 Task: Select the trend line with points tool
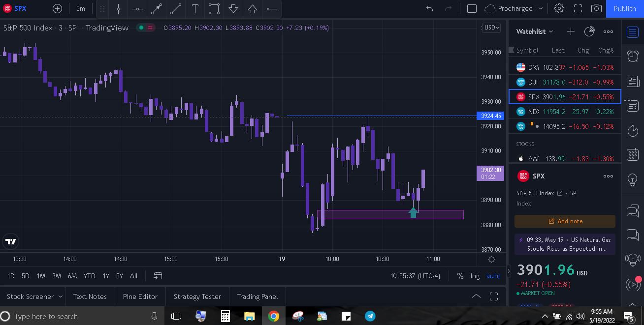pyautogui.click(x=157, y=8)
